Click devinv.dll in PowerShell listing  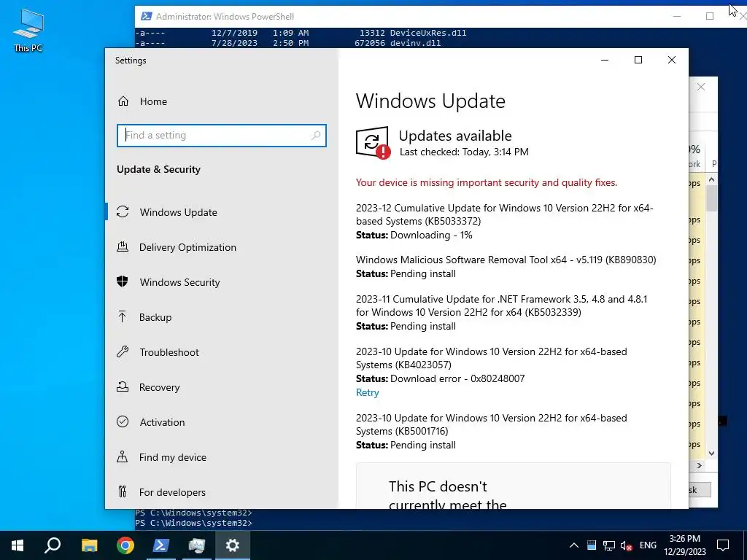pos(415,43)
